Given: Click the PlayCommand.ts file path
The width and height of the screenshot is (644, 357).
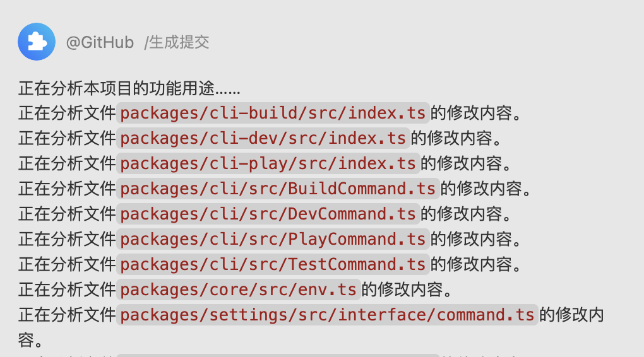Looking at the screenshot, I should pyautogui.click(x=273, y=239).
